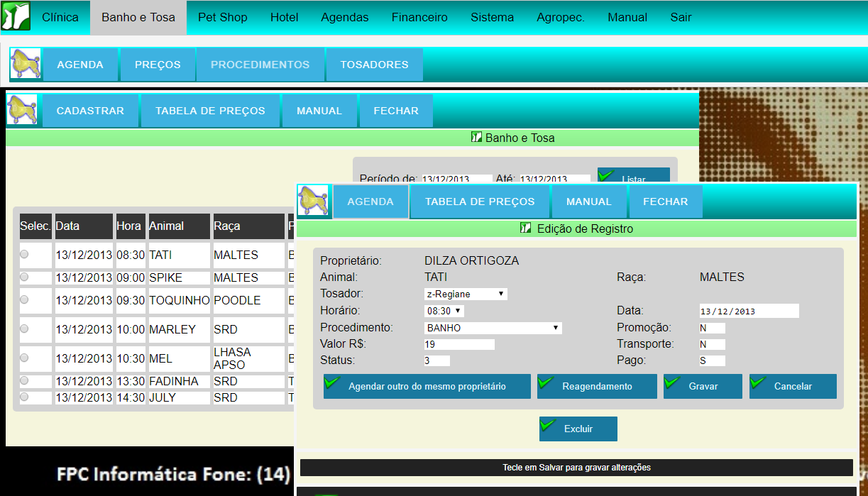
Task: Click poodle icon next to CADASTRAR button
Action: [22, 110]
